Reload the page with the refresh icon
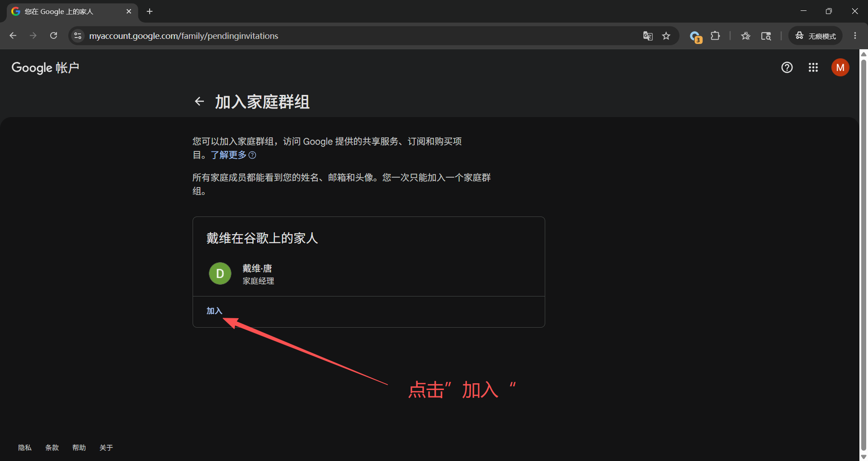The height and width of the screenshot is (461, 868). (53, 36)
